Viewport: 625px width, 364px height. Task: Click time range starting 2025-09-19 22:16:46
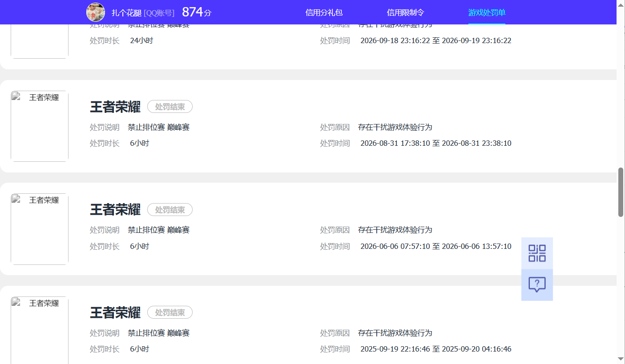436,349
